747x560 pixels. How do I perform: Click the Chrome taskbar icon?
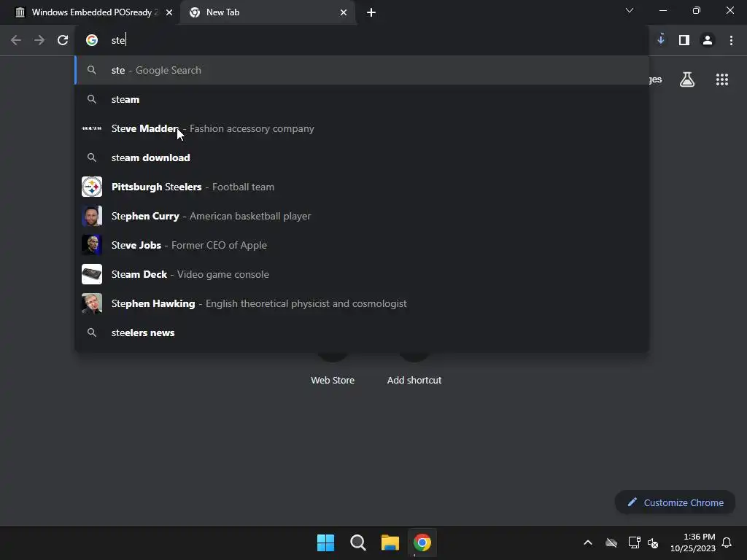(422, 542)
